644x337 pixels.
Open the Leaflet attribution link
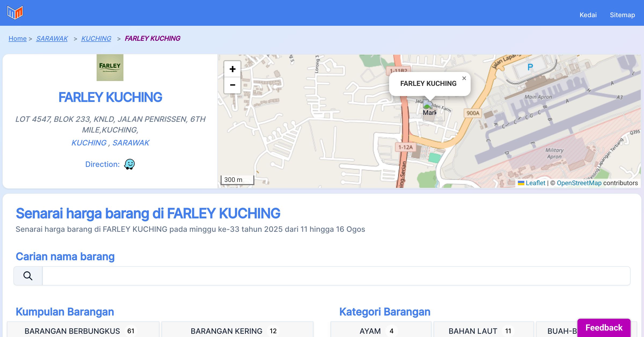[x=535, y=183]
